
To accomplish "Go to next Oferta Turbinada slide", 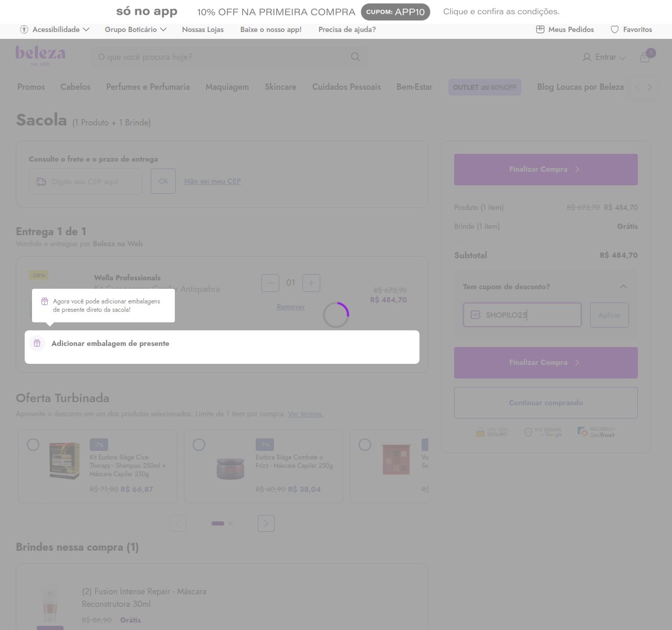I will 266,523.
